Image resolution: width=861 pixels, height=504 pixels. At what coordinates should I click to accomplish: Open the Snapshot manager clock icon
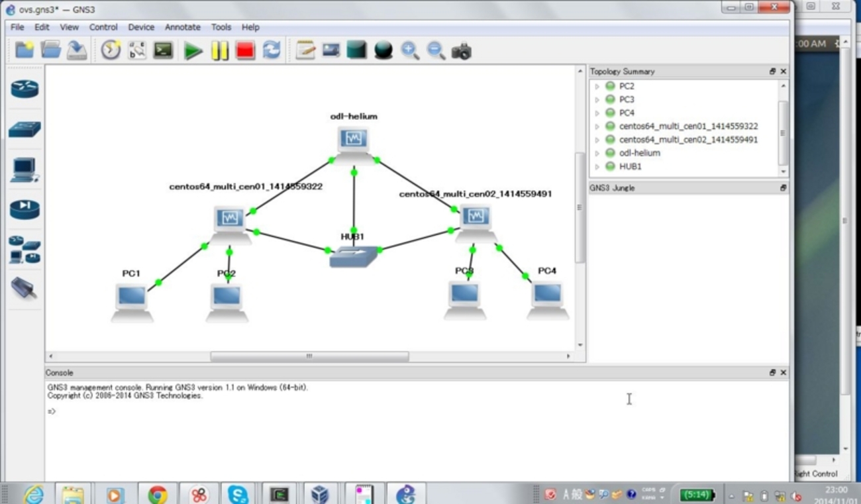click(x=111, y=50)
